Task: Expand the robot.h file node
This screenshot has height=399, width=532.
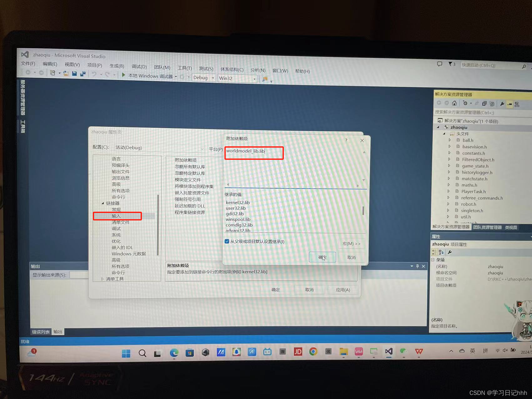Action: (449, 204)
